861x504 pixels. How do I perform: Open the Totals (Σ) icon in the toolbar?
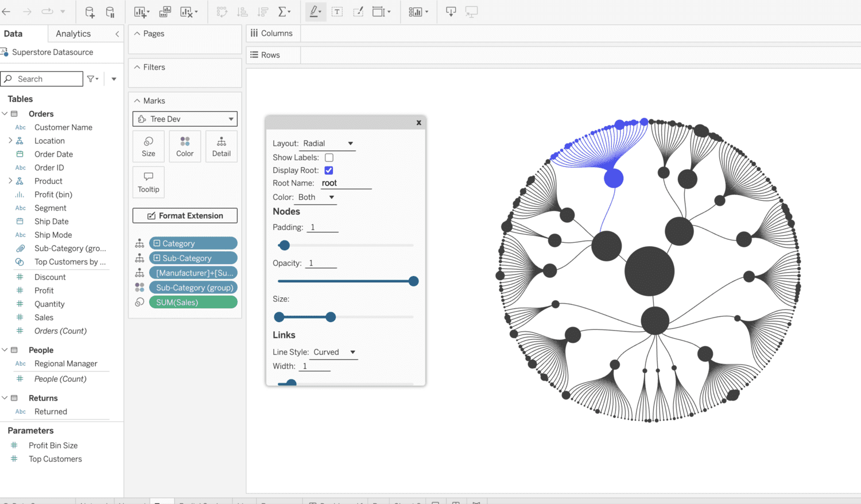tap(282, 11)
